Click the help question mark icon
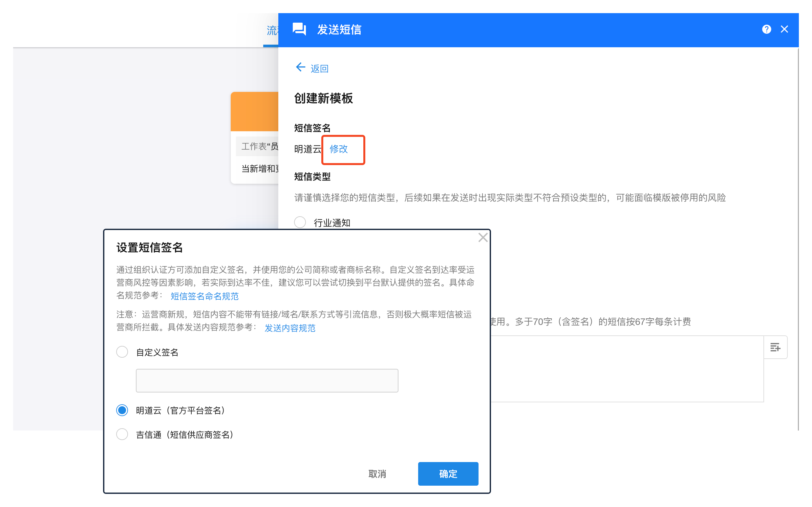 tap(766, 30)
